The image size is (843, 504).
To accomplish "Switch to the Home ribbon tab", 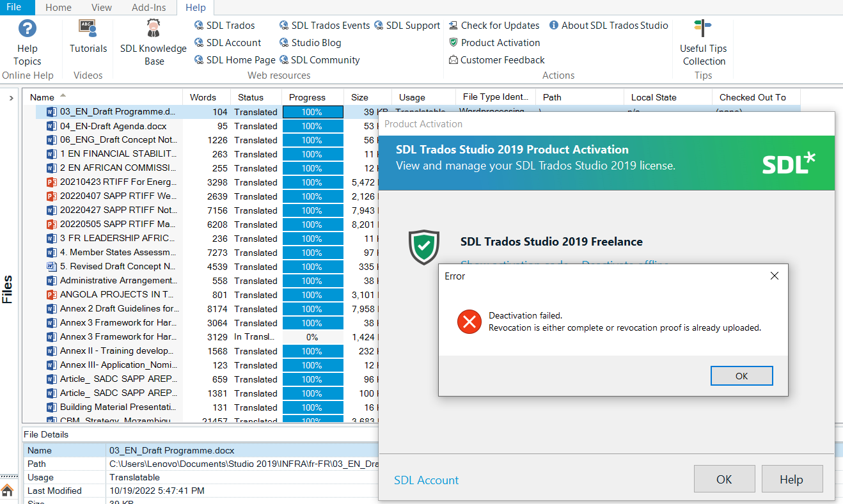I will 58,7.
